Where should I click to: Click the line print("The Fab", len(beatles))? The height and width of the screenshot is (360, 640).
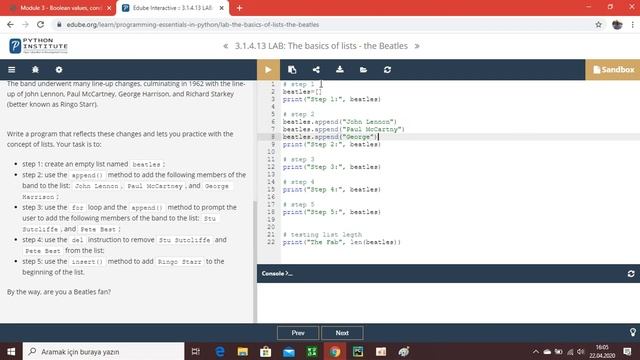click(x=342, y=242)
